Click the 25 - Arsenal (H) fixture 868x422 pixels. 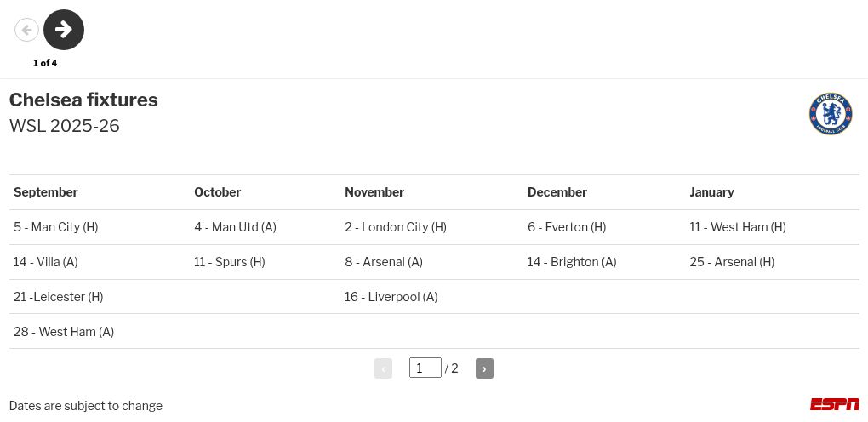pyautogui.click(x=732, y=262)
